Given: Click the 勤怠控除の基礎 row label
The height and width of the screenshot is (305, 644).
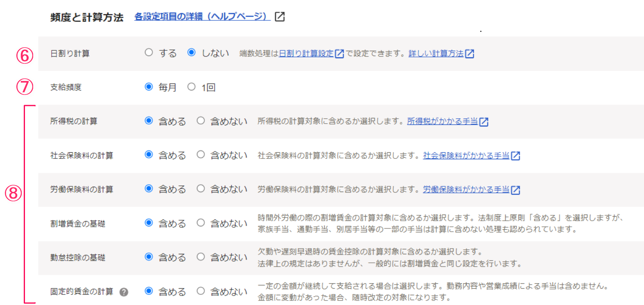Looking at the screenshot, I should coord(78,258).
